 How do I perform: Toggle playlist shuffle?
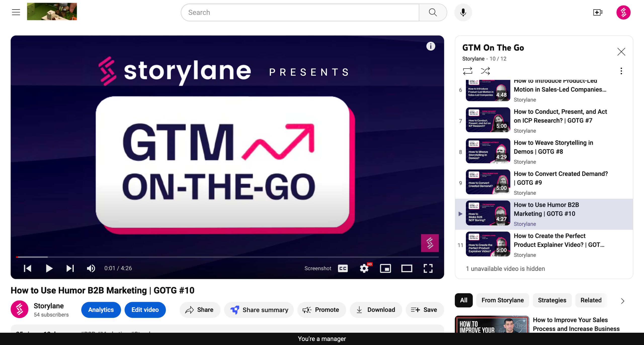pos(485,71)
